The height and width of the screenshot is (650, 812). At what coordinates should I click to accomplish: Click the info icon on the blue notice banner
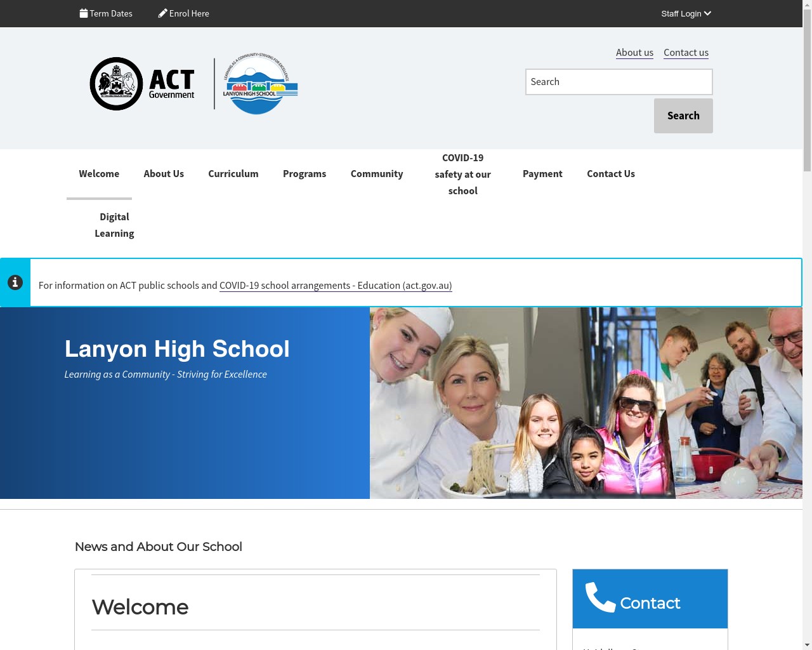click(15, 282)
